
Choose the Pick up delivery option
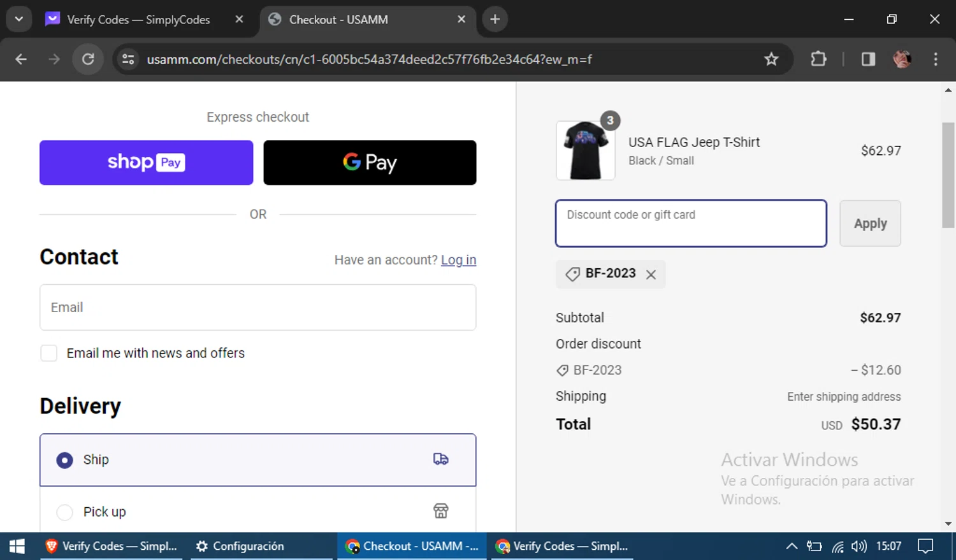click(65, 512)
